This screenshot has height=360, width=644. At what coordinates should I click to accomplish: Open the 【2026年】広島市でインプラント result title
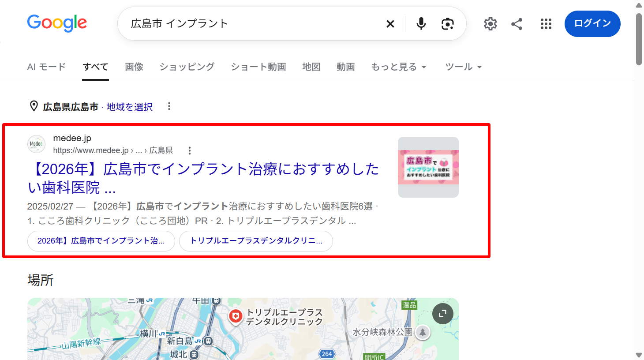point(203,178)
